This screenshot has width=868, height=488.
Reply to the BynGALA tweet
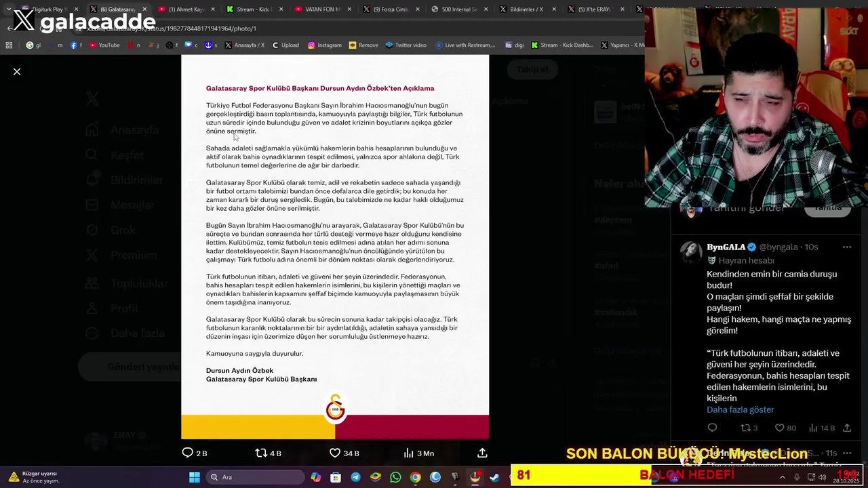pyautogui.click(x=712, y=428)
